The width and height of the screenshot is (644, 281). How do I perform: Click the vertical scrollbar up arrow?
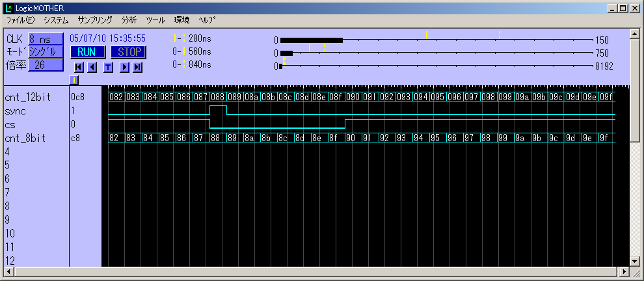[636, 34]
